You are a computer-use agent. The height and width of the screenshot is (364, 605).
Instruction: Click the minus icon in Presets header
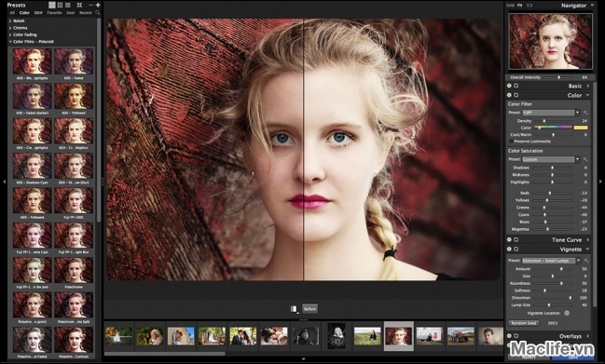pyautogui.click(x=90, y=5)
